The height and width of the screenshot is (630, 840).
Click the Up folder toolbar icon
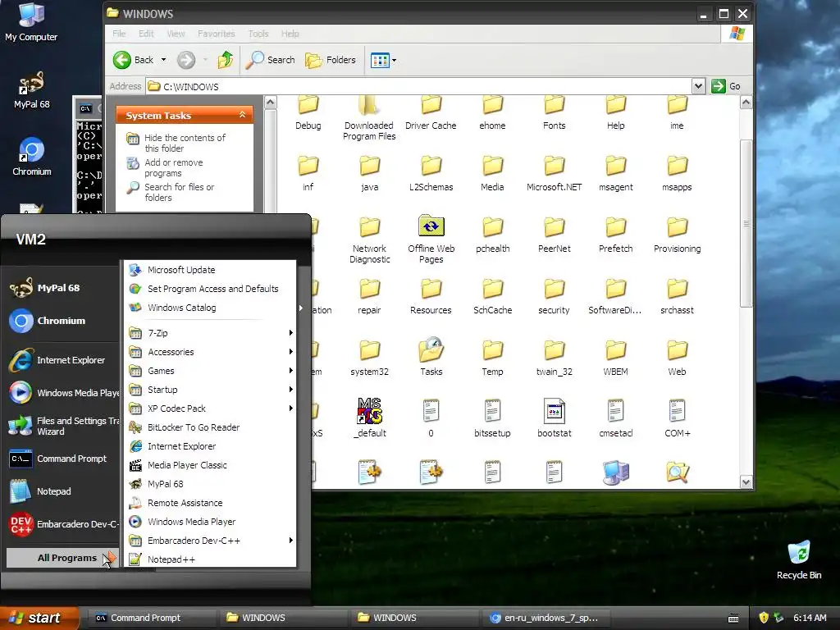(x=226, y=60)
